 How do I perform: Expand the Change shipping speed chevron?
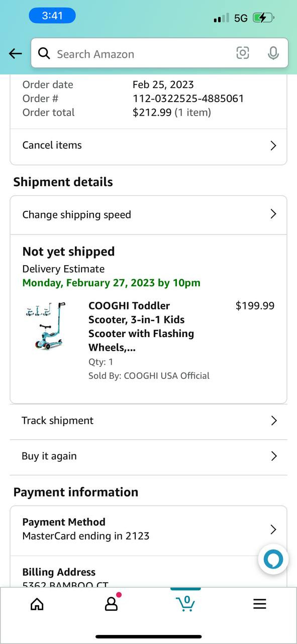273,214
